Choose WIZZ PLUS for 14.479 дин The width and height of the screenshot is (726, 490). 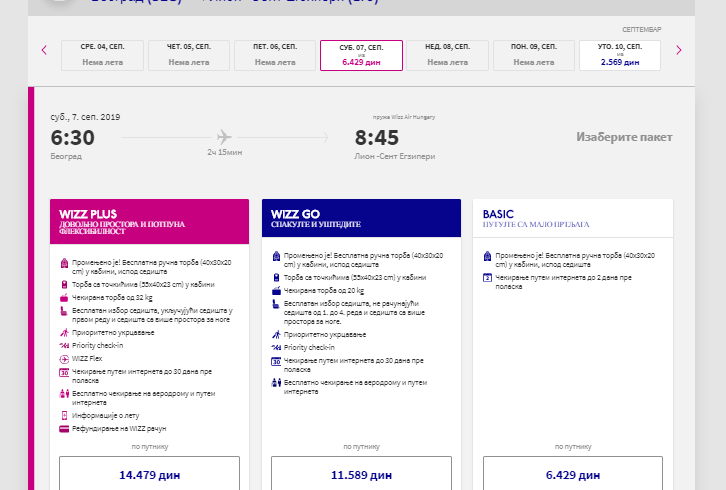coord(150,475)
